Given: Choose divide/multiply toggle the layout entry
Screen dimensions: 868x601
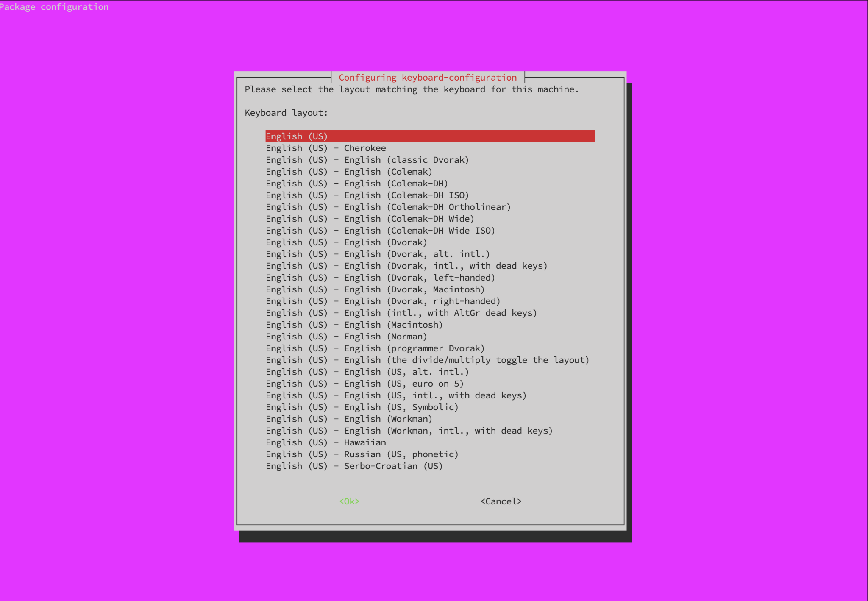Looking at the screenshot, I should [x=427, y=360].
